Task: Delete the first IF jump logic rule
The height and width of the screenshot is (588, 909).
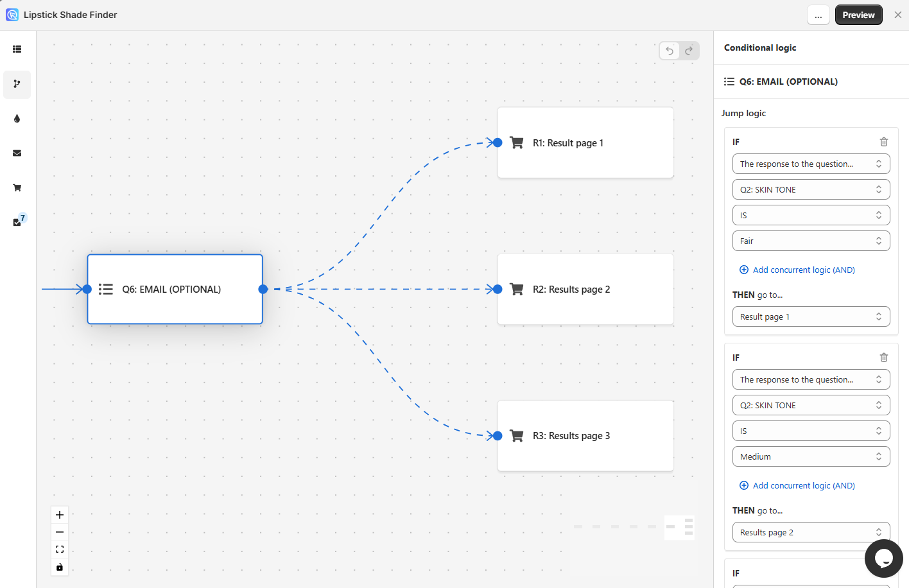Action: (x=884, y=142)
